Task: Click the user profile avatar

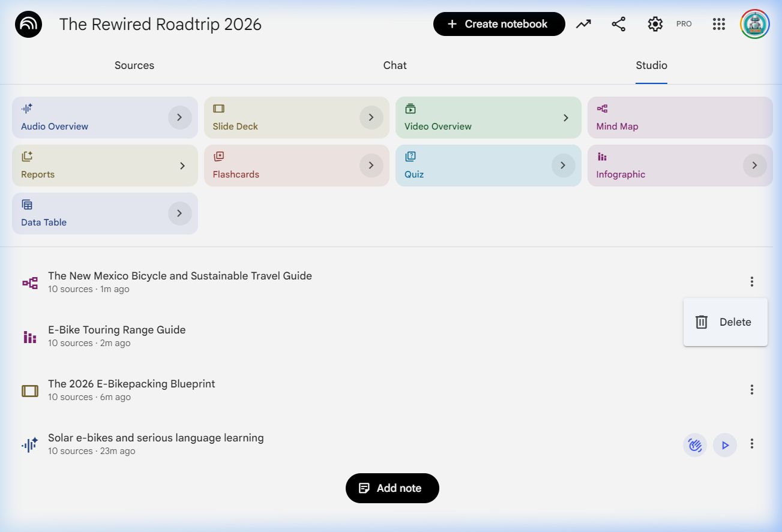Action: coord(755,24)
